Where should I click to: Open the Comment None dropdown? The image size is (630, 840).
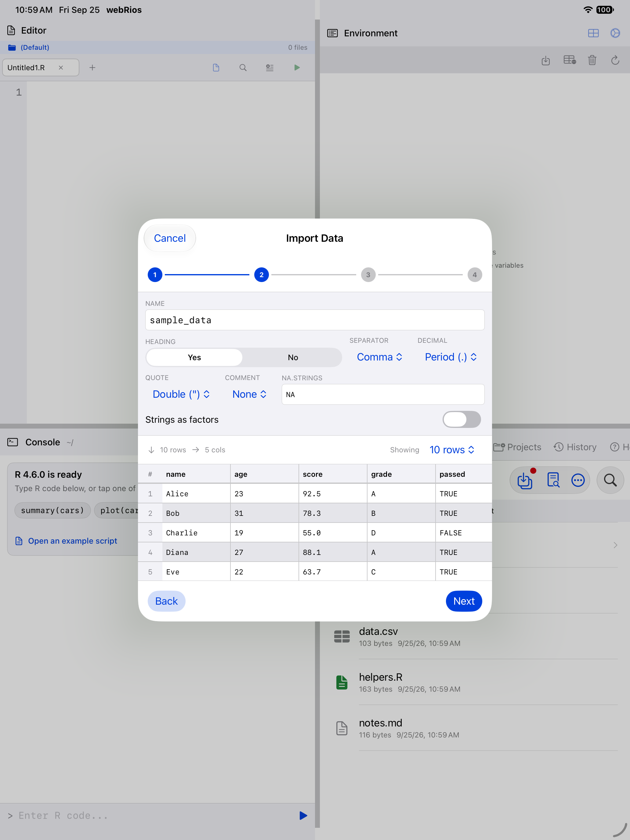tap(249, 394)
